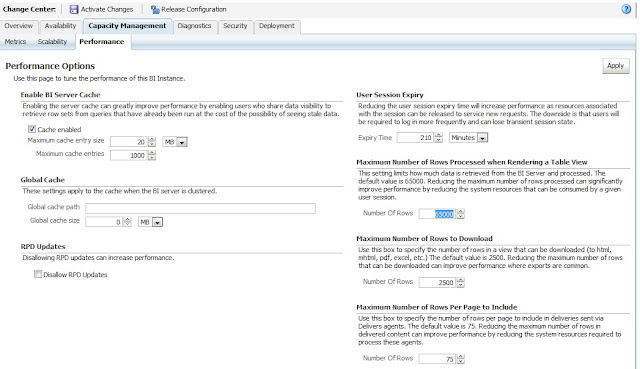Click Table View Number Of Rows field
640x369 pixels.
coord(437,214)
